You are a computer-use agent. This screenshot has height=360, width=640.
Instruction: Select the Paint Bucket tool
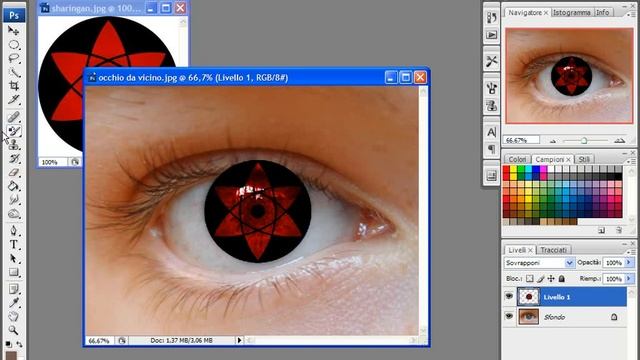pyautogui.click(x=13, y=186)
